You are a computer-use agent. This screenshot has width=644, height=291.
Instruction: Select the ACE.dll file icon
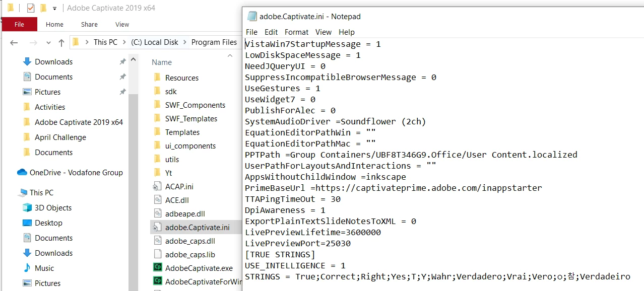click(157, 200)
